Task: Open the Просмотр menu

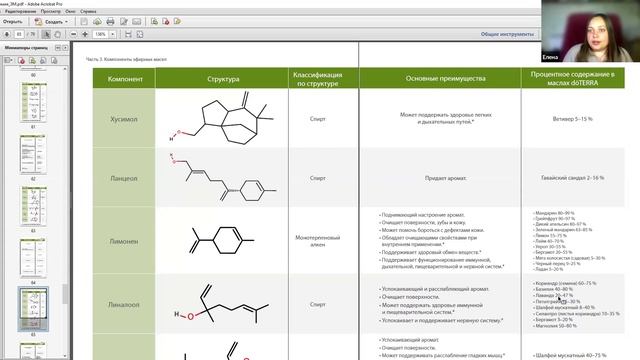Action: click(x=51, y=11)
